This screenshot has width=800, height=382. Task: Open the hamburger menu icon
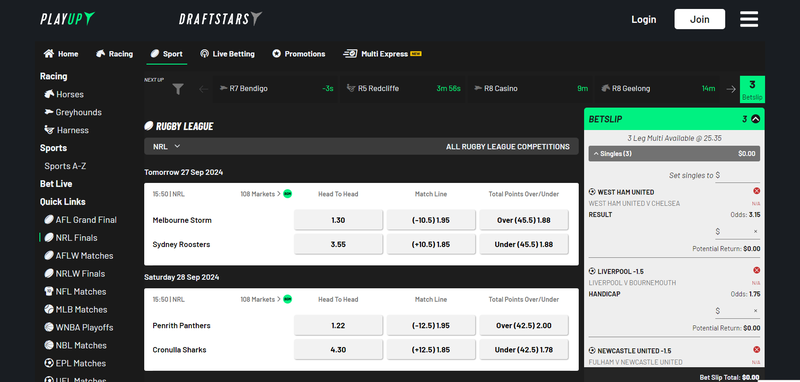pyautogui.click(x=749, y=19)
